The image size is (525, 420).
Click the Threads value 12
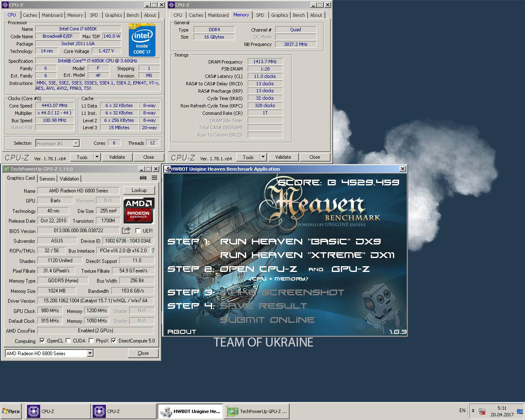tap(152, 143)
